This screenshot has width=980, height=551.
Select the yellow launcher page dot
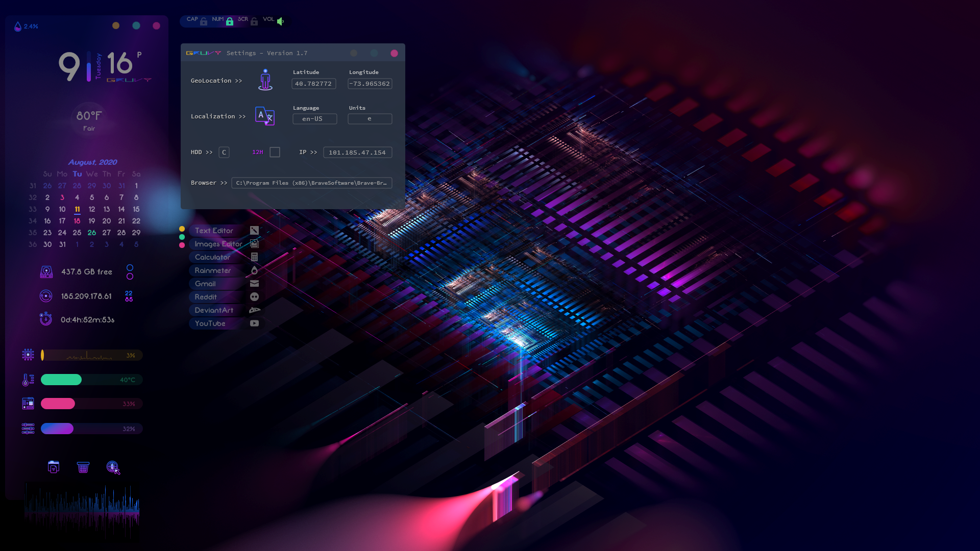point(182,229)
